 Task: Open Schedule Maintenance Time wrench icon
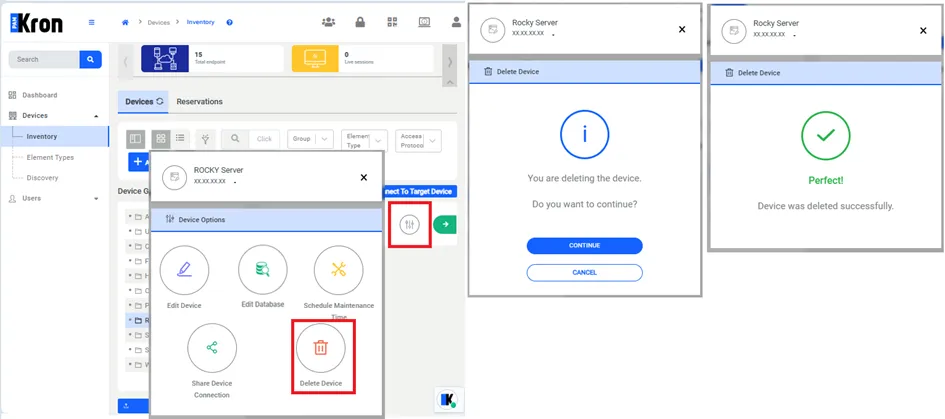(x=339, y=270)
